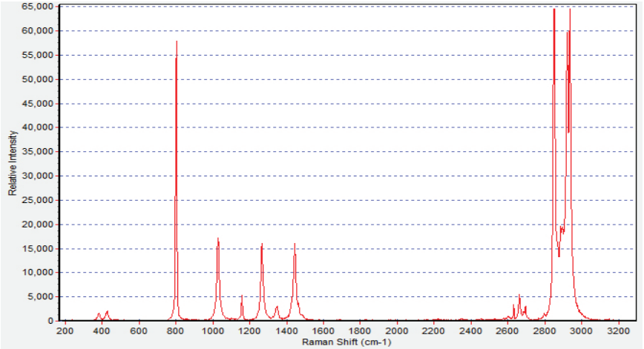
Task: Click the peak near 1030 cm-1
Action: [218, 239]
